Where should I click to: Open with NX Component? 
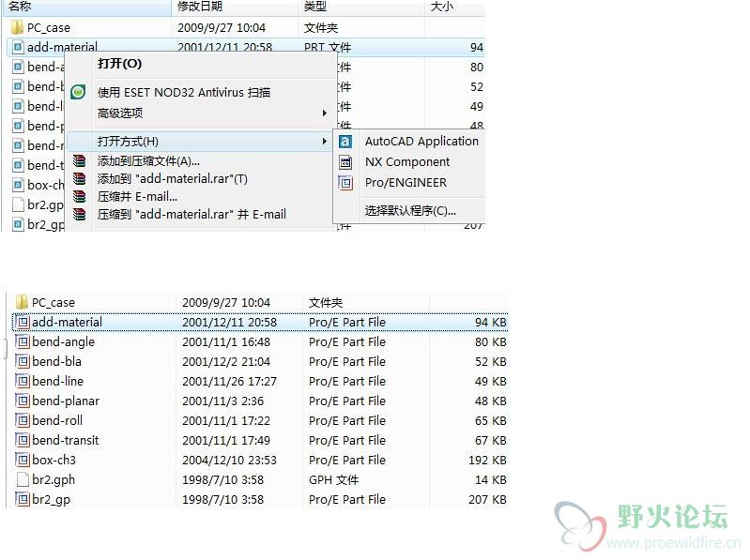tap(407, 162)
